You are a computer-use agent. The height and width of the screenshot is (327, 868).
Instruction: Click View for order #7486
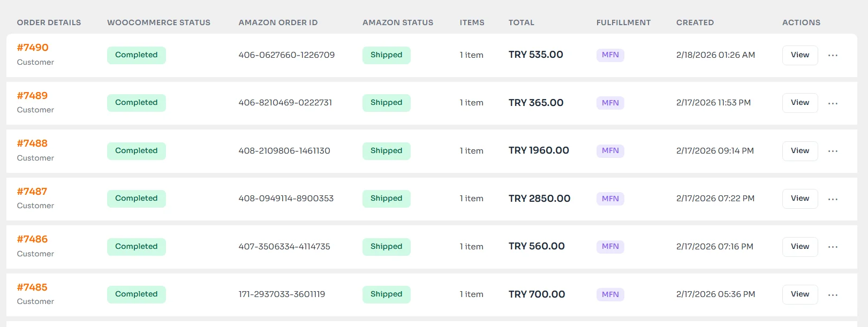click(799, 247)
